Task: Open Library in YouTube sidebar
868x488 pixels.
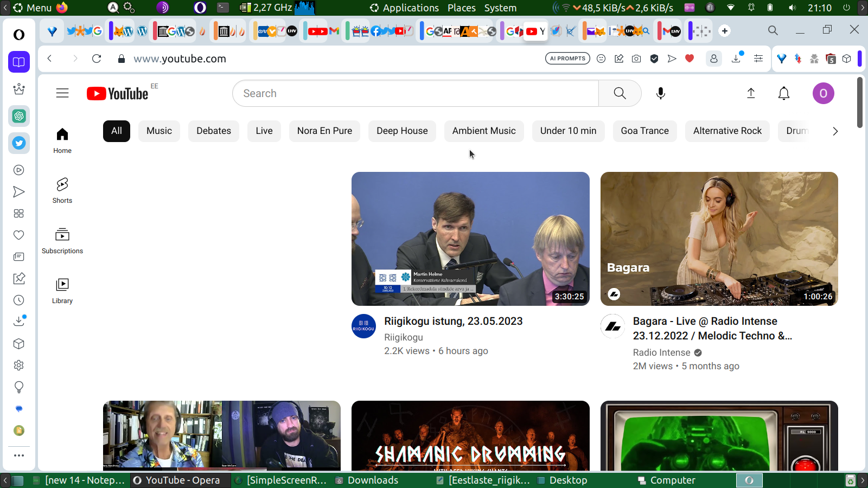Action: pyautogui.click(x=62, y=291)
